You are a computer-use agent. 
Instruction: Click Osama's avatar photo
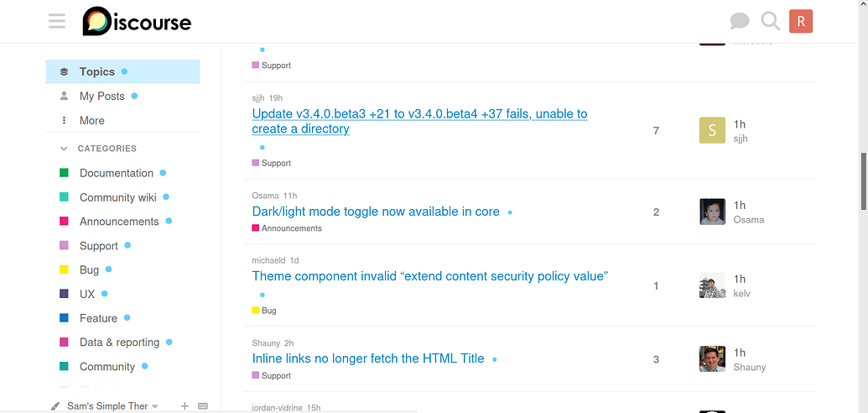coord(712,212)
